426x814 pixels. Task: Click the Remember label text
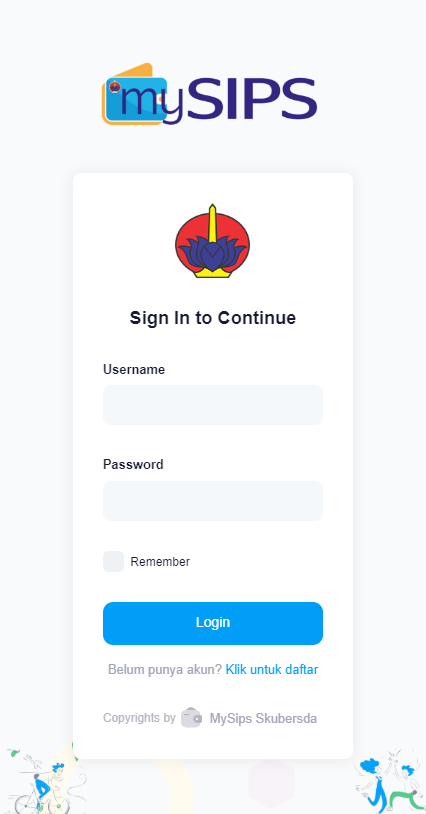[160, 562]
